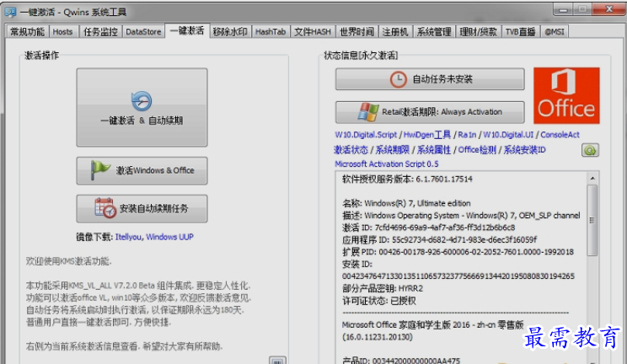
Task: Click the 扩展 PID 00426-00178 line
Action: tap(458, 252)
